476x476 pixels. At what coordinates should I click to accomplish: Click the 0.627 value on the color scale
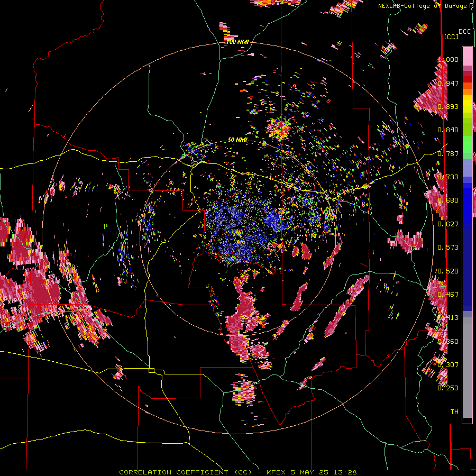(448, 224)
